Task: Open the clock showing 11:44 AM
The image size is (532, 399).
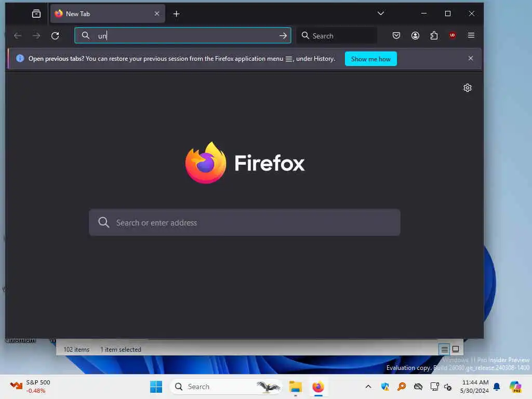Action: tap(475, 387)
